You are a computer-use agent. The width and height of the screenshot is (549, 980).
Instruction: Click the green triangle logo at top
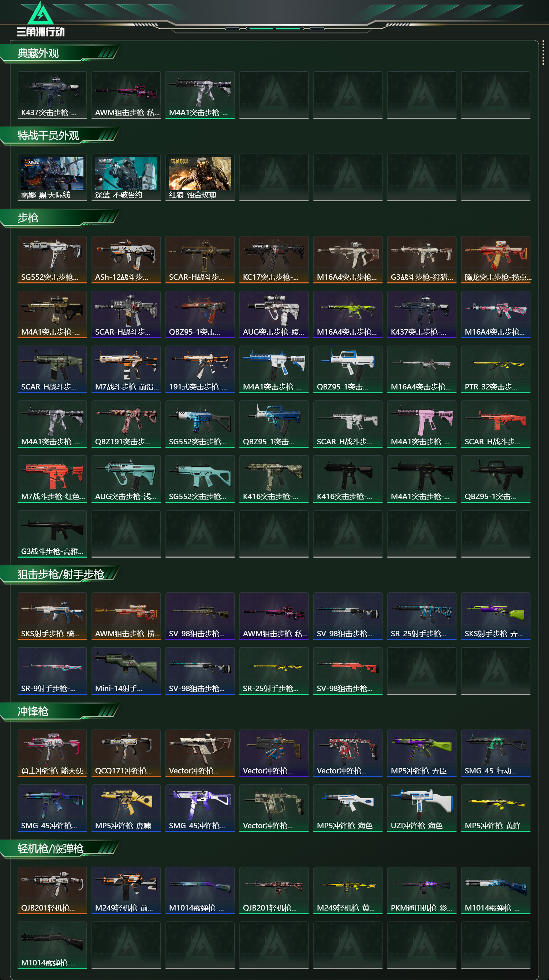click(40, 14)
